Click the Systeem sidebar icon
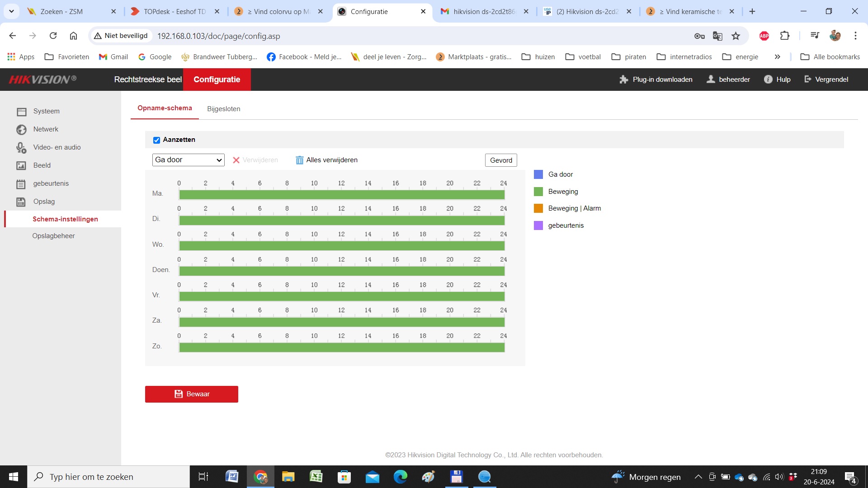This screenshot has height=488, width=868. [21, 112]
